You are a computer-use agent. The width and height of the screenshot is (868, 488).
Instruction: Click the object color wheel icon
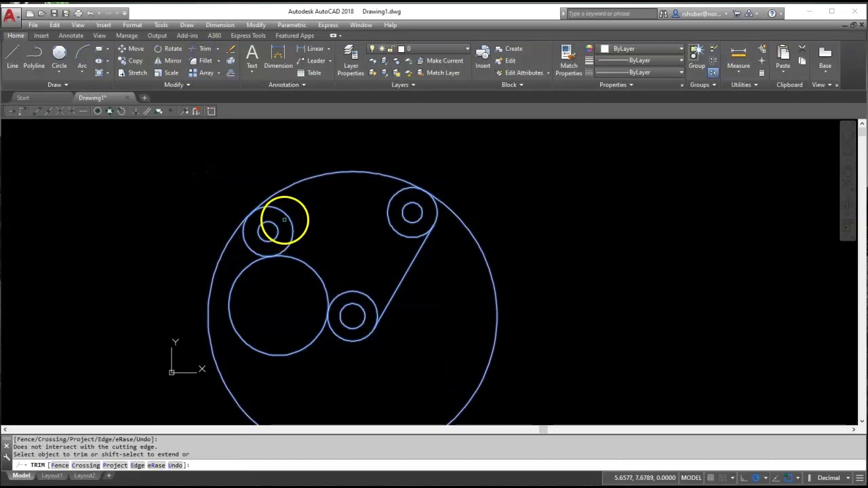(x=589, y=49)
